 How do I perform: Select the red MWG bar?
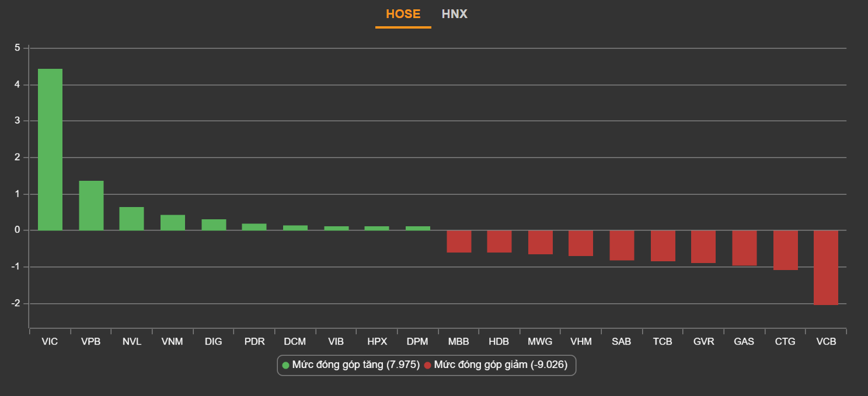[540, 242]
